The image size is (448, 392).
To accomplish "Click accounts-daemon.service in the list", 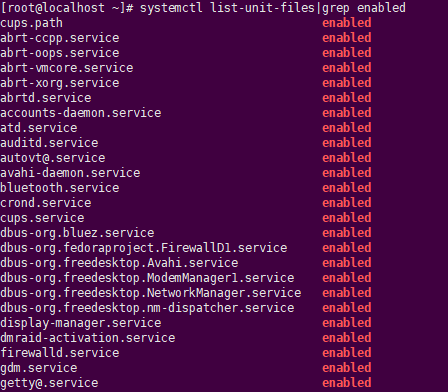I will click(x=81, y=113).
